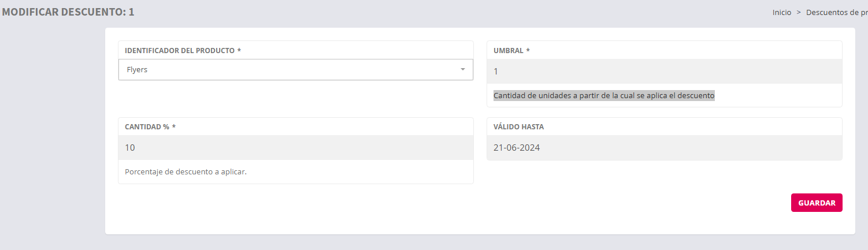Click the Modificar Descuento page heading
This screenshot has height=250, width=868.
(x=68, y=12)
